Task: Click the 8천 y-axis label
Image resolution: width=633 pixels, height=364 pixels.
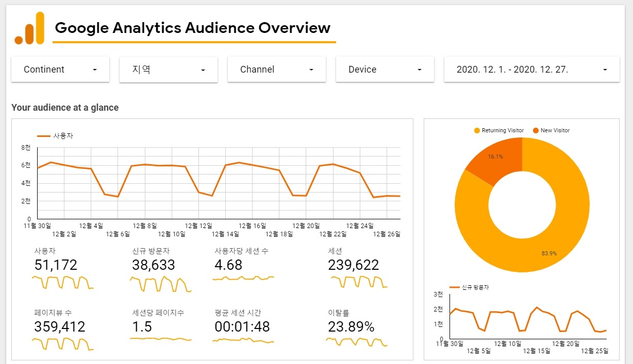Action: (26, 148)
